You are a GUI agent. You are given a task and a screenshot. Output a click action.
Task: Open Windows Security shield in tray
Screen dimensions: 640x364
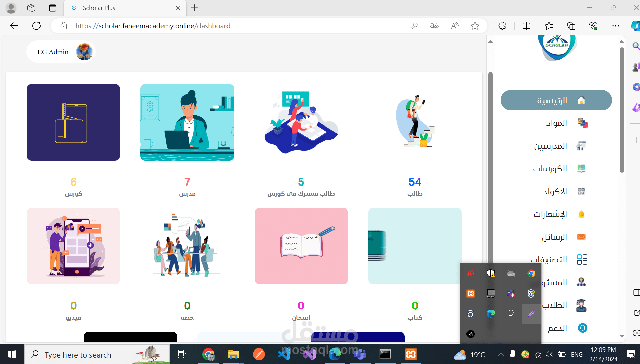491,273
